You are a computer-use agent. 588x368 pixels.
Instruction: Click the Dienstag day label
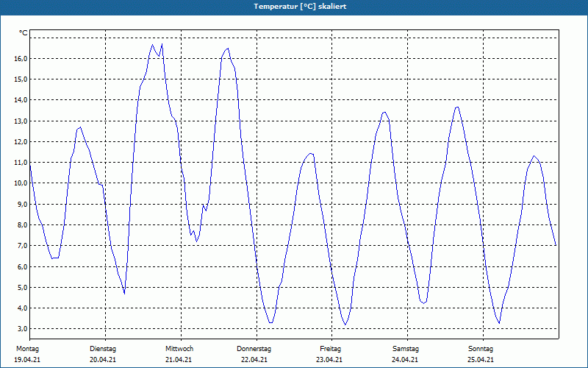coord(103,349)
